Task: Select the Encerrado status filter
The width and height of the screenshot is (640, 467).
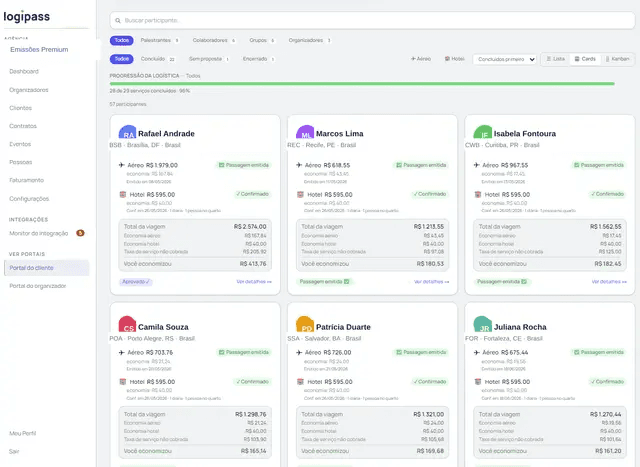Action: pyautogui.click(x=258, y=59)
